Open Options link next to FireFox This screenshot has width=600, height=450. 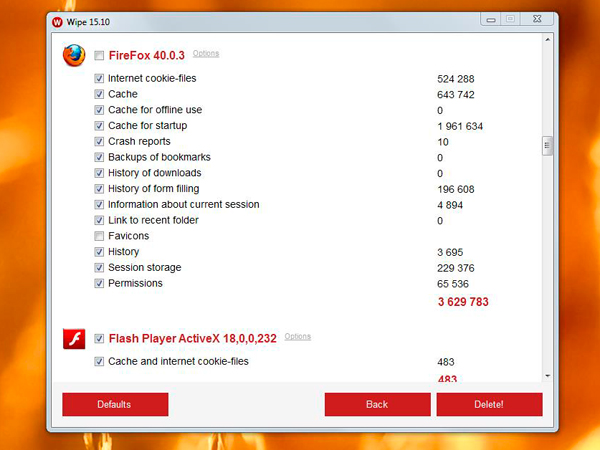tap(206, 54)
